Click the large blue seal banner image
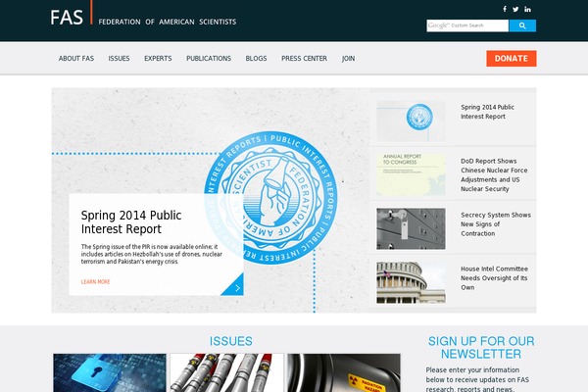This screenshot has width=588, height=392. pos(270,198)
